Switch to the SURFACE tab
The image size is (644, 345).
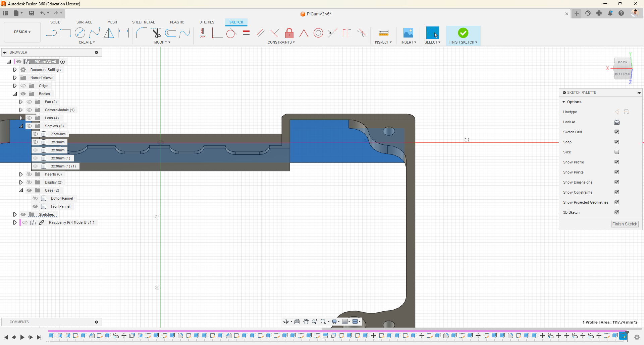tap(84, 22)
